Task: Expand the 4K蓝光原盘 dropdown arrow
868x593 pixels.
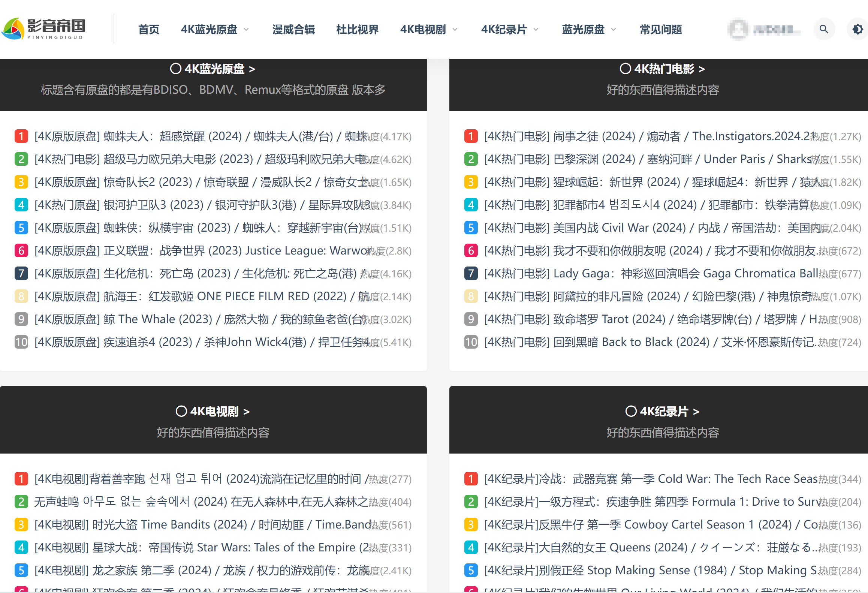Action: click(x=246, y=29)
